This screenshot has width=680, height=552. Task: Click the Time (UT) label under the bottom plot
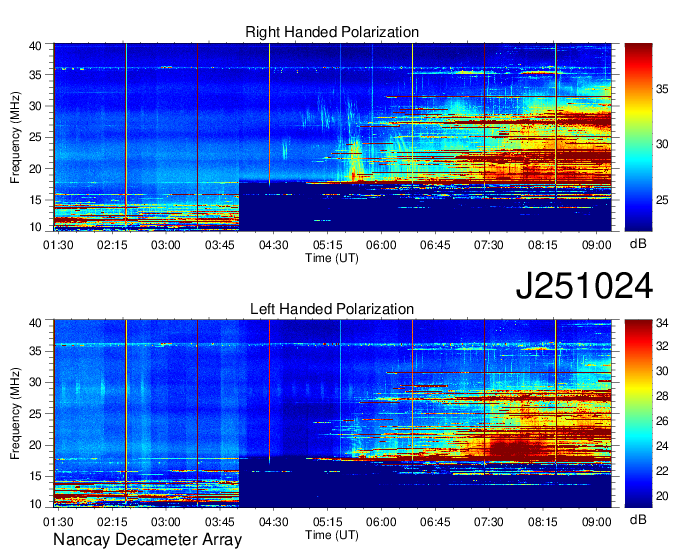point(333,535)
